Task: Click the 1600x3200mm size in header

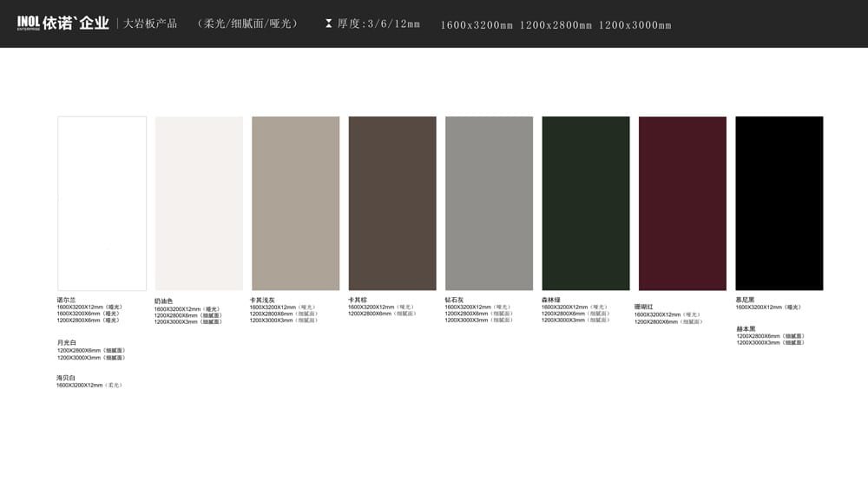Action: tap(477, 25)
